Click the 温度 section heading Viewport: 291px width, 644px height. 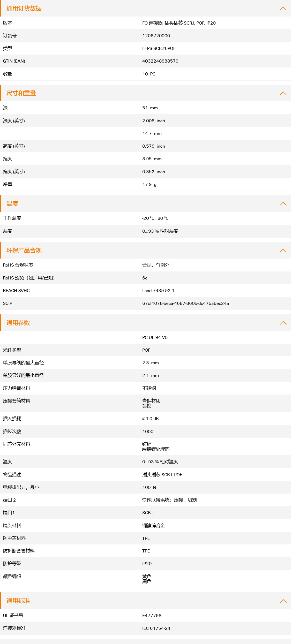coord(12,204)
